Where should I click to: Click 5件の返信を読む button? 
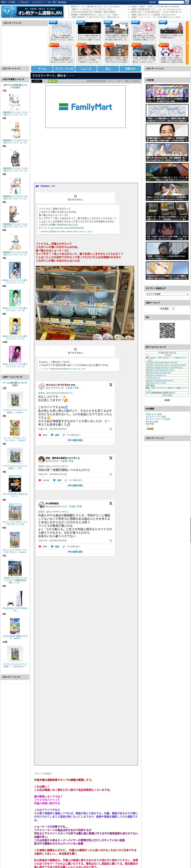75,440
